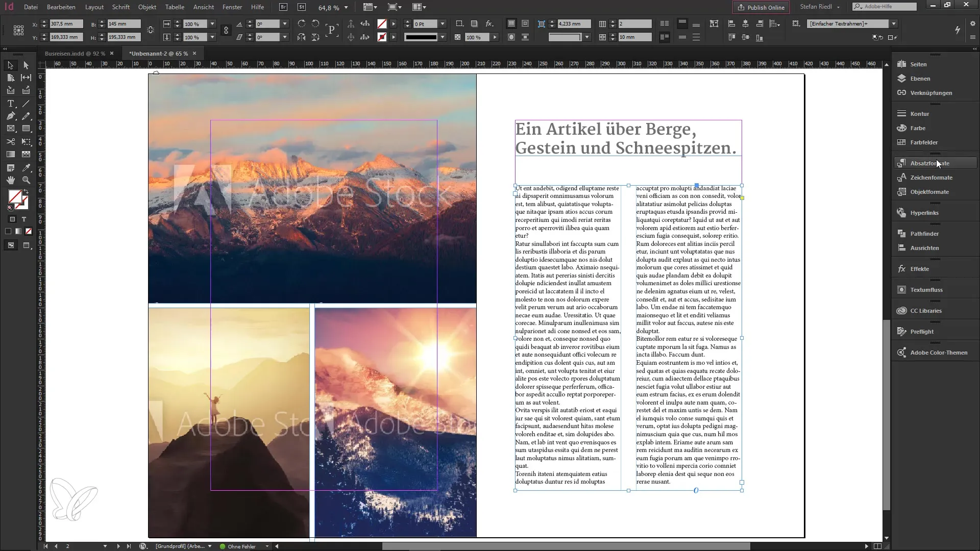Open the page number dropdown in status bar
980x551 pixels.
pyautogui.click(x=105, y=546)
